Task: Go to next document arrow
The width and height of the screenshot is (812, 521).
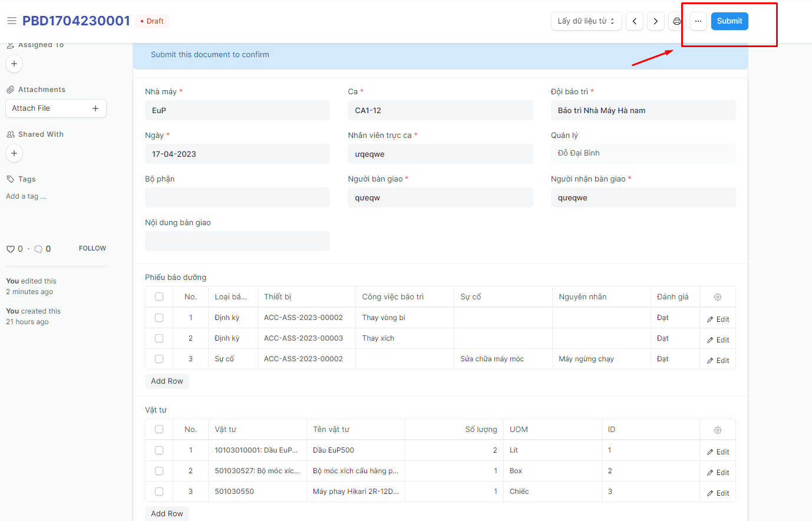Action: (x=656, y=21)
